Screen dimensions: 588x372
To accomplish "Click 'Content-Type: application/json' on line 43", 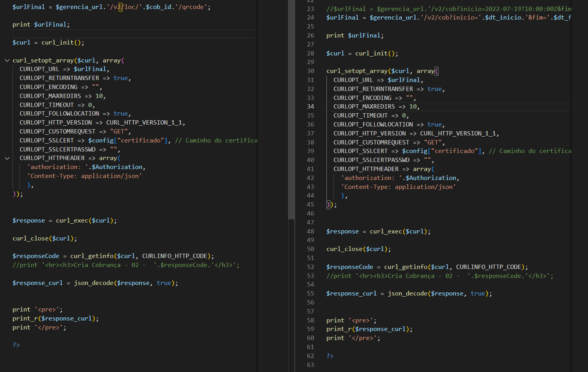I will (x=398, y=187).
